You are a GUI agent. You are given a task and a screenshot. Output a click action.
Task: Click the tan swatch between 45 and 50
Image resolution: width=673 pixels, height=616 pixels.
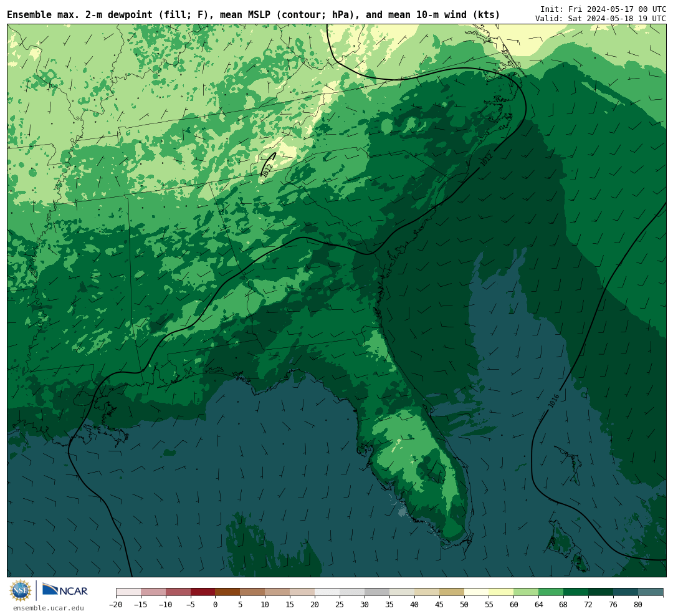click(452, 592)
